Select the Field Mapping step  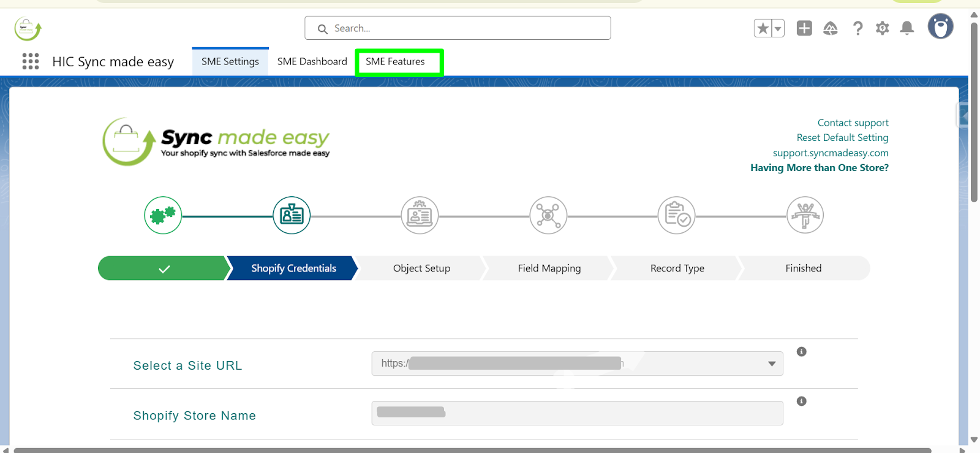(x=549, y=268)
